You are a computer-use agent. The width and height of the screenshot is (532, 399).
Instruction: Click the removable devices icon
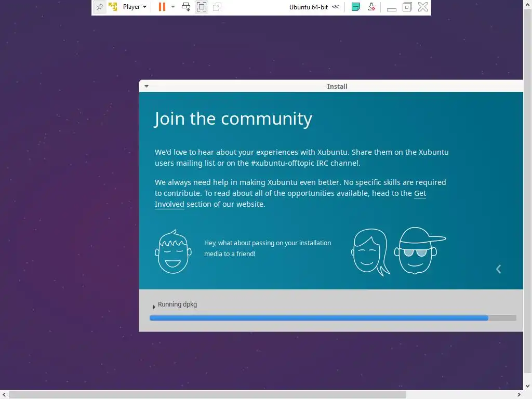tap(371, 7)
